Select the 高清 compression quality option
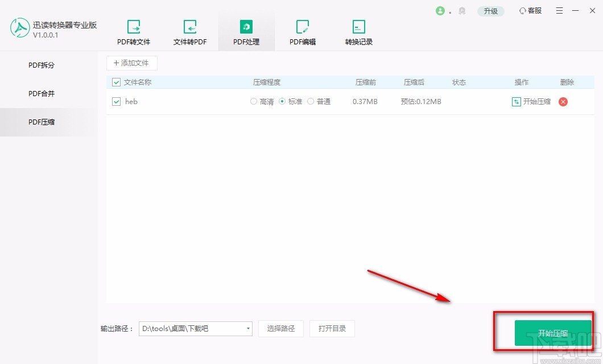 (254, 101)
